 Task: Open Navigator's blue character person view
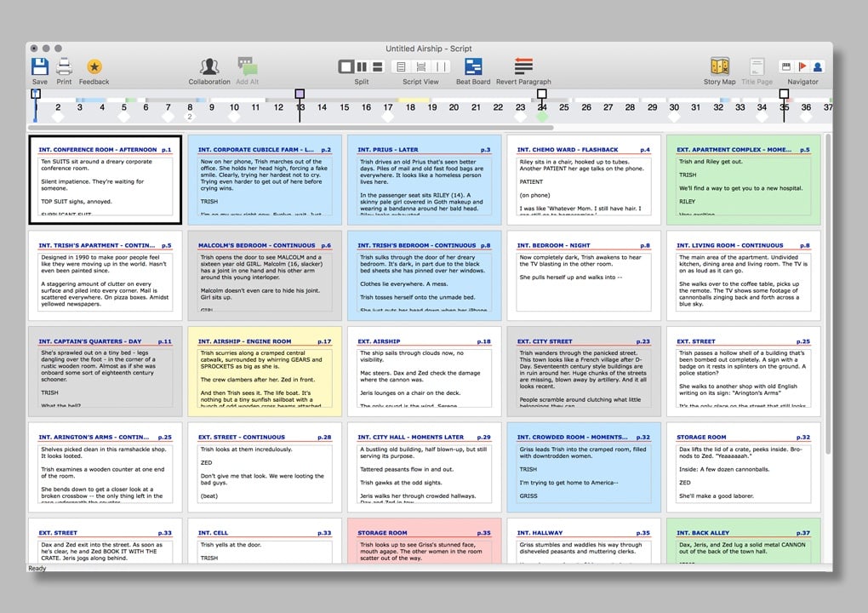coord(817,66)
